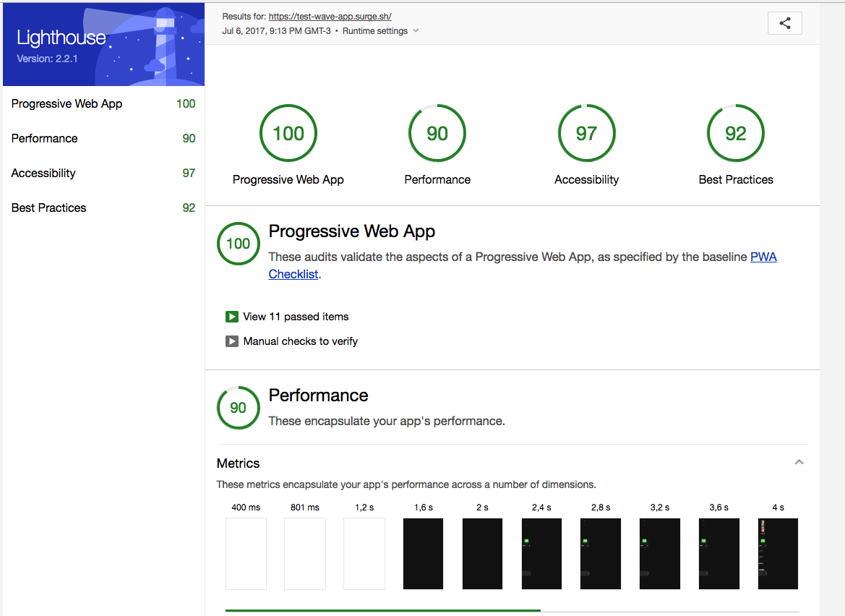Click the 92 Best Practices gauge
This screenshot has width=845, height=616.
[736, 133]
